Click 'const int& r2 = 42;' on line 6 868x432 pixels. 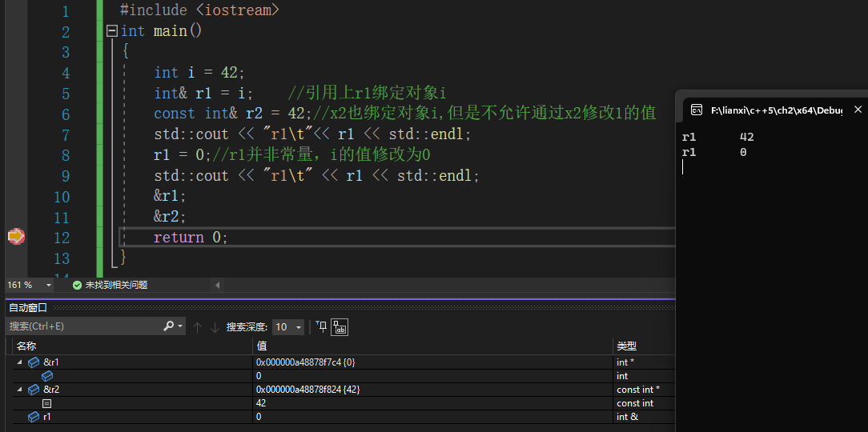point(233,114)
